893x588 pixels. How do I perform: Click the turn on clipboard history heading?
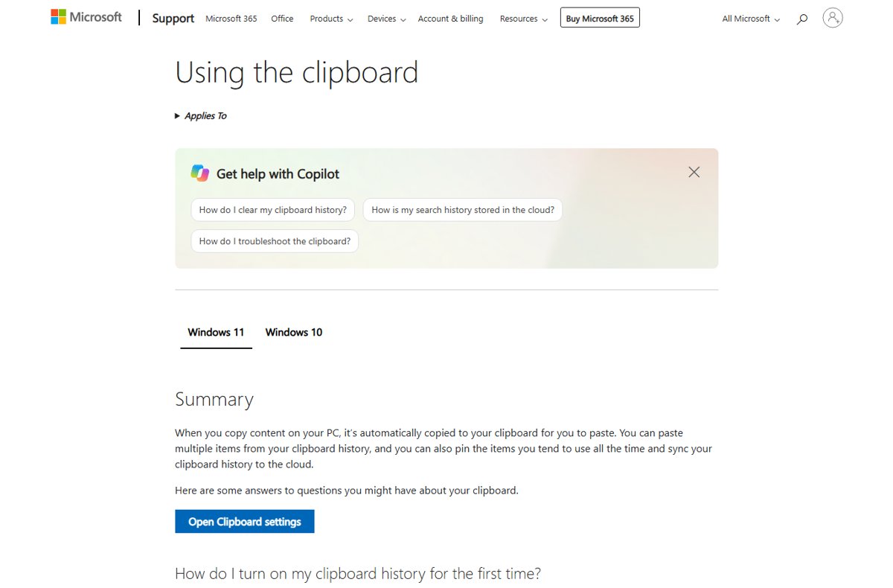[x=358, y=574]
